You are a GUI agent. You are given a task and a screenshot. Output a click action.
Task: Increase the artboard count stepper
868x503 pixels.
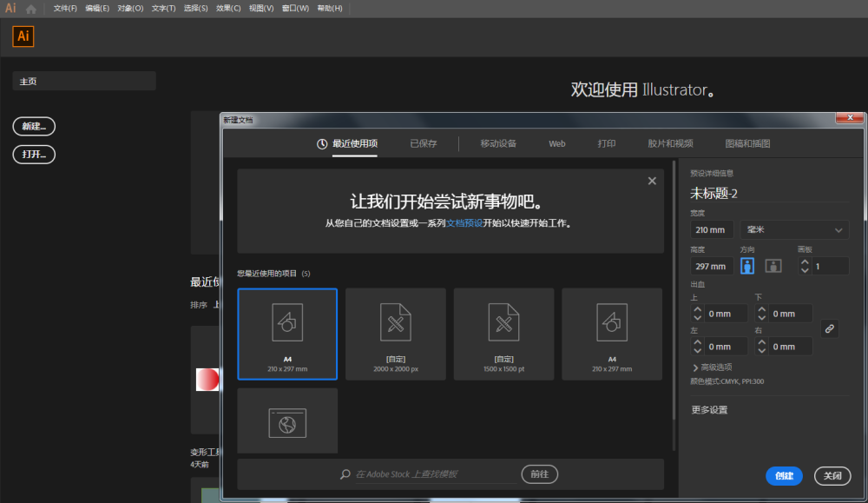click(x=805, y=262)
